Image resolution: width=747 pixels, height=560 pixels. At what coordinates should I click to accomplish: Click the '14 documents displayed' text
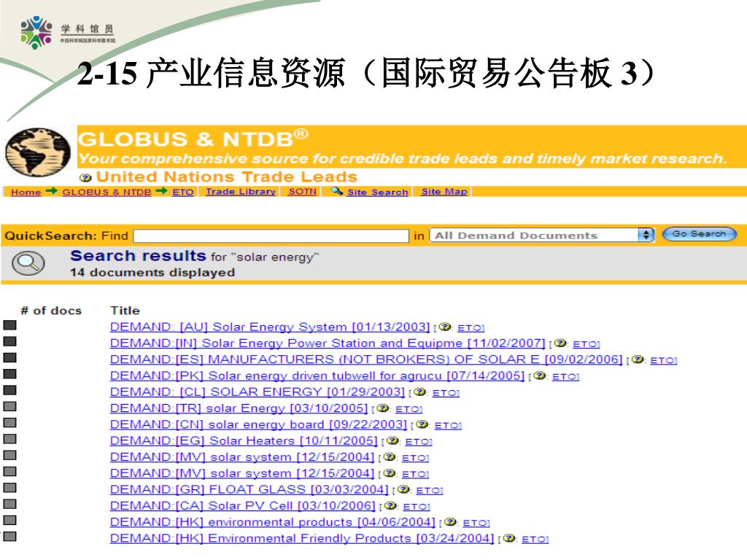pyautogui.click(x=152, y=273)
